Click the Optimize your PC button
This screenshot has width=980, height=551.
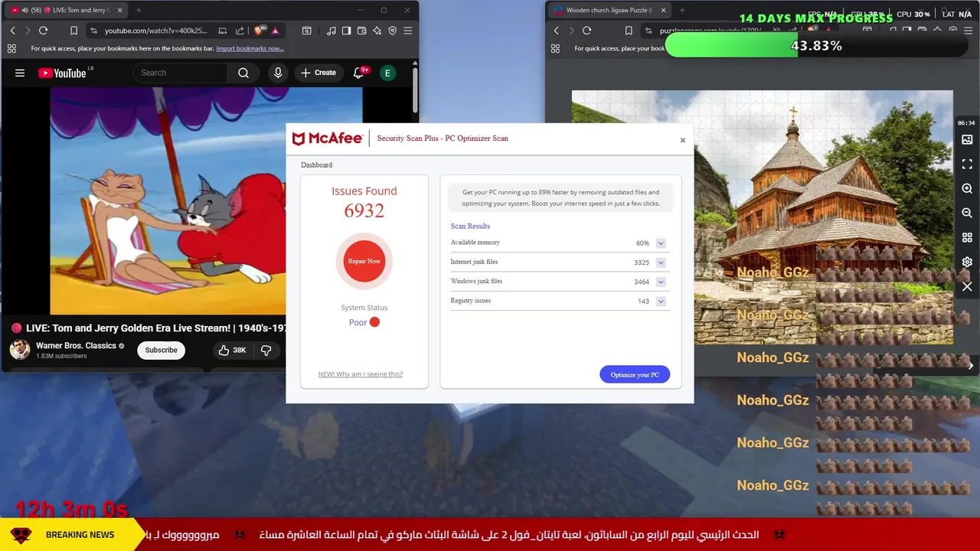coord(635,374)
